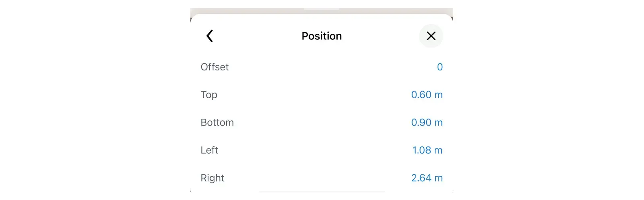This screenshot has width=644, height=200.
Task: Choose the Bottom label
Action: click(x=217, y=122)
